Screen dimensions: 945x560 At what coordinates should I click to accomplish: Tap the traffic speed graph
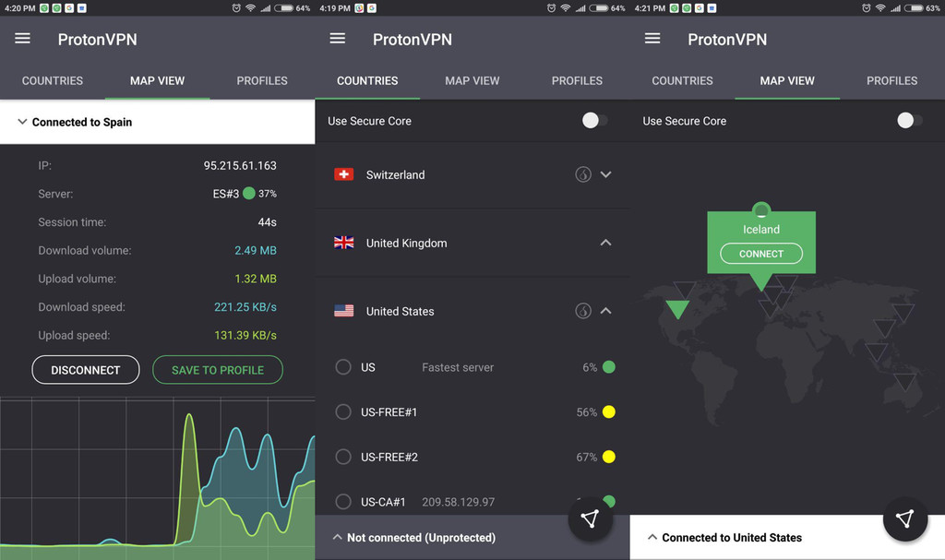pyautogui.click(x=157, y=479)
